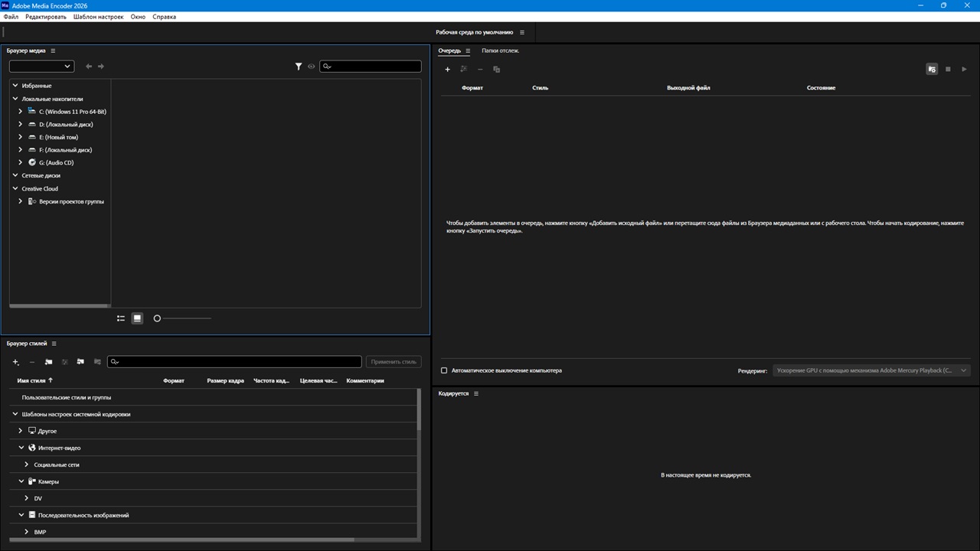This screenshot has width=980, height=551.
Task: Click the filter funnel icon in Media Browser
Action: point(299,67)
